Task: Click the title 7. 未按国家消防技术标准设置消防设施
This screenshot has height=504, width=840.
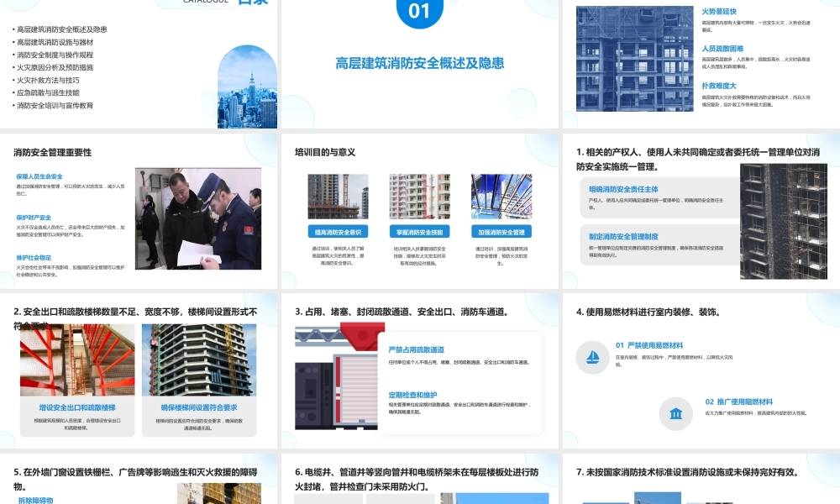Action: tap(687, 472)
